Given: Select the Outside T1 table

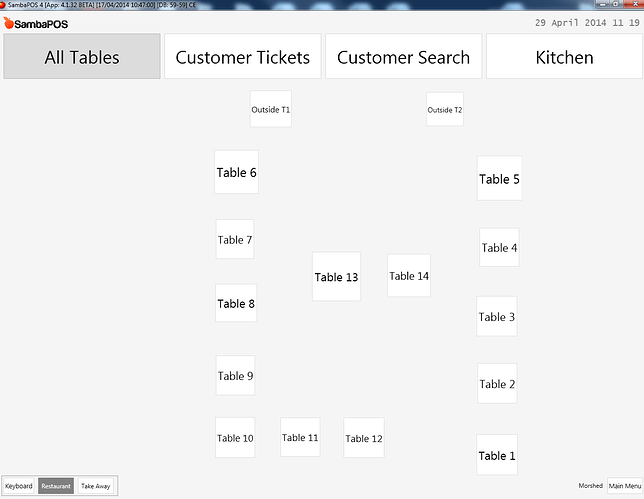Looking at the screenshot, I should [271, 109].
